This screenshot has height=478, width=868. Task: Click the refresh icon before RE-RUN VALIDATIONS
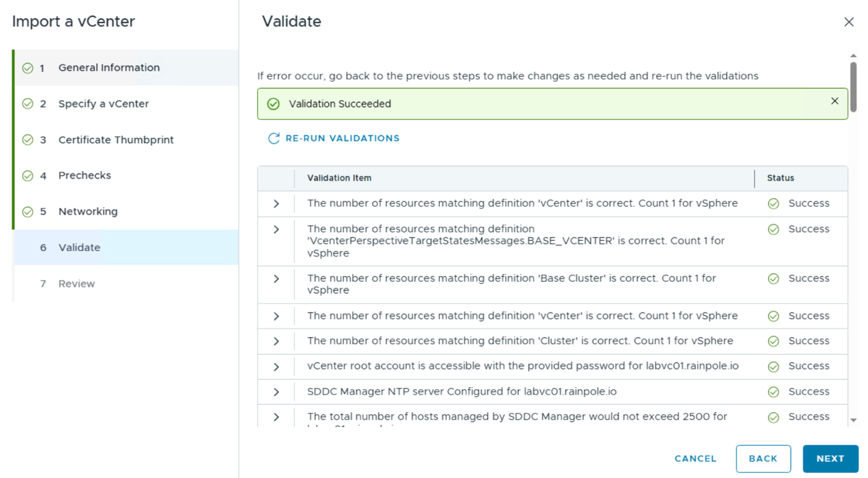coord(273,138)
